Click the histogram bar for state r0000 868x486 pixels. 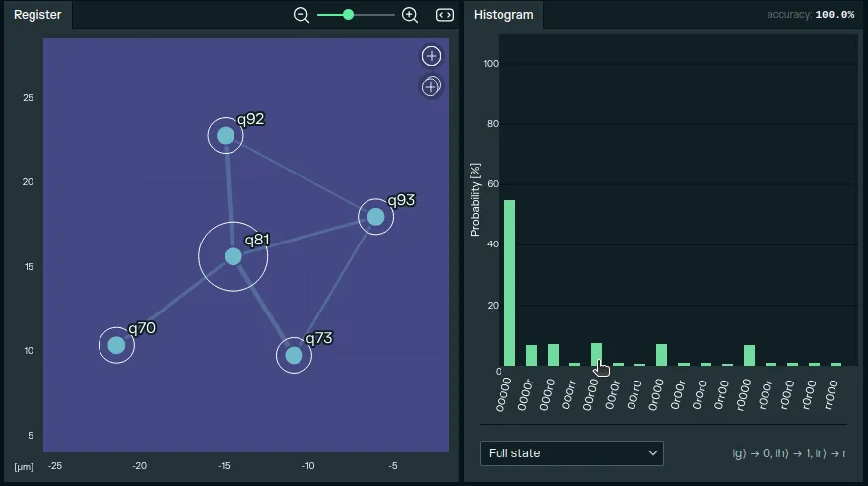(x=749, y=355)
